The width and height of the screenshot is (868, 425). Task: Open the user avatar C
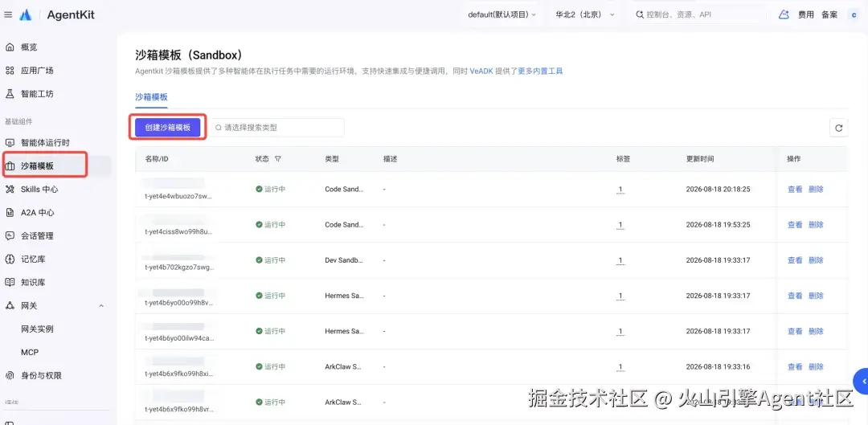point(854,15)
